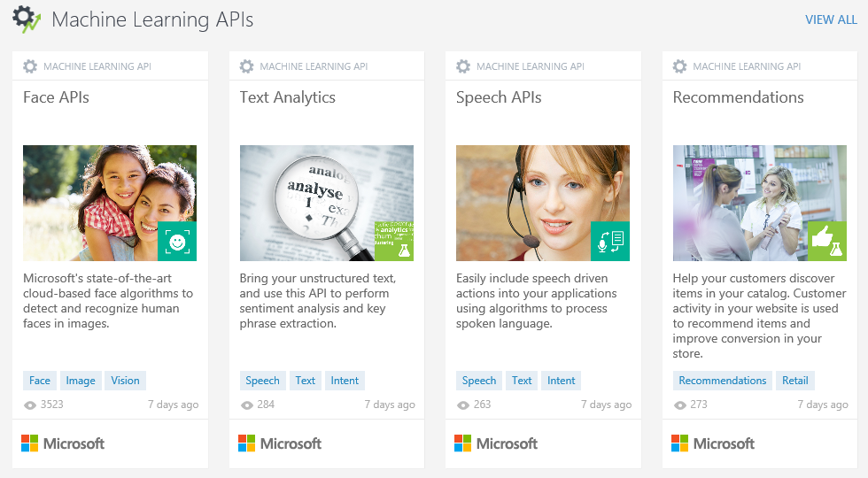Viewport: 868px width, 478px height.
Task: Select the Intent tag on Speech APIs card
Action: point(561,381)
